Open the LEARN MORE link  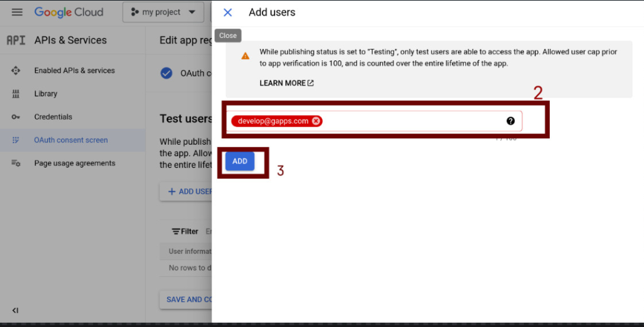pos(286,83)
